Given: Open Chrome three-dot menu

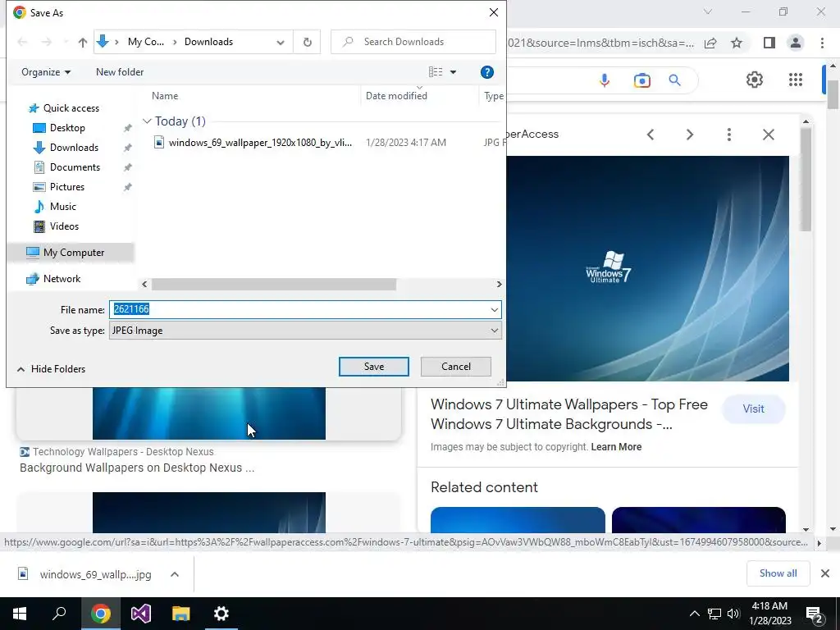Looking at the screenshot, I should tap(822, 43).
